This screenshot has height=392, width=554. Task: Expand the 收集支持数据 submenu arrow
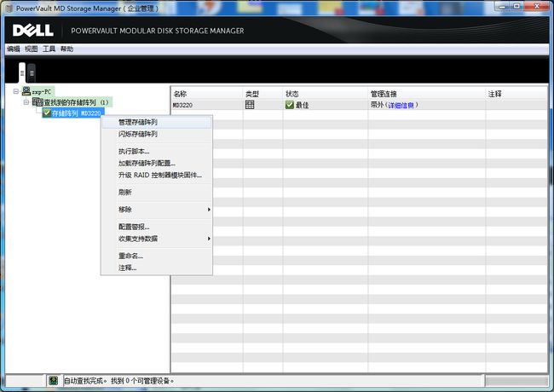coord(209,239)
